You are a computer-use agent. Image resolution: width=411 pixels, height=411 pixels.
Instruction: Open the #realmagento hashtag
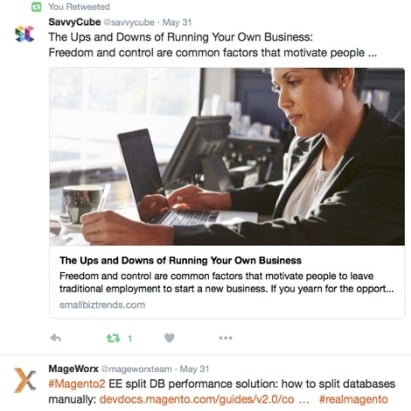click(354, 399)
